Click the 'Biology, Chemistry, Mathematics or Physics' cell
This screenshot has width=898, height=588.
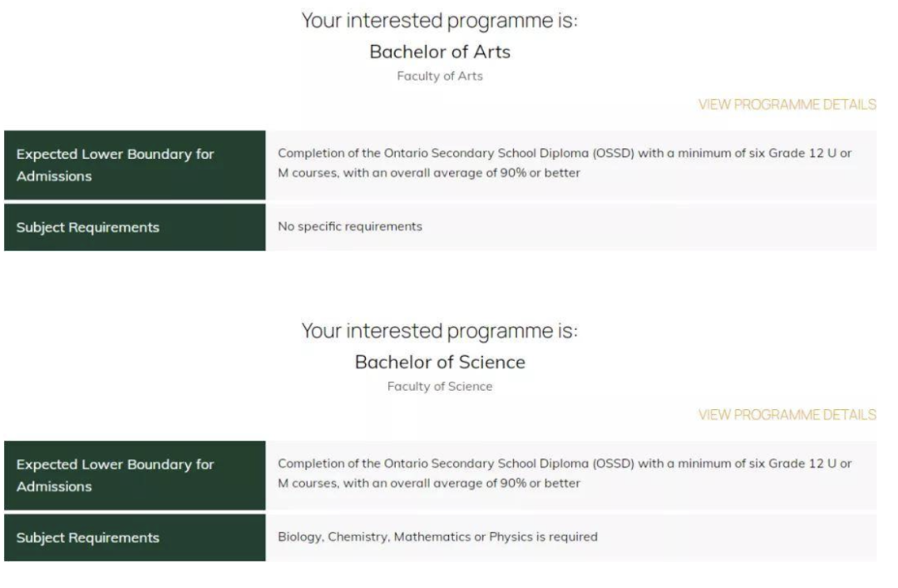pos(437,536)
